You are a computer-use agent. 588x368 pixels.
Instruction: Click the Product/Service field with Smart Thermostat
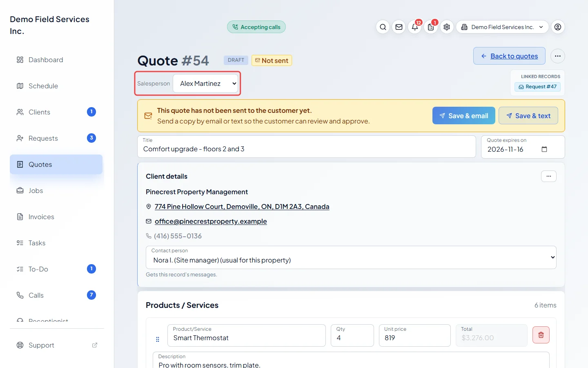[247, 335]
